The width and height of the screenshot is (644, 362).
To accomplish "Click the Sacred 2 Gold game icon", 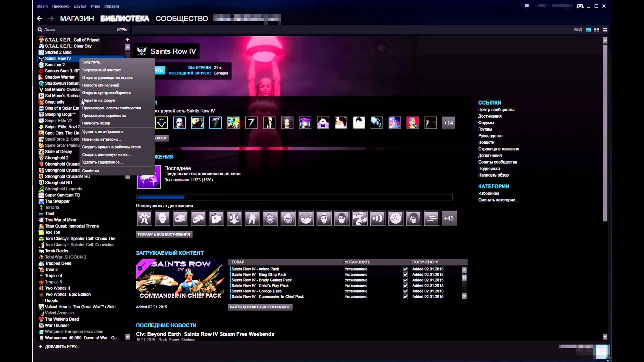I will [41, 52].
